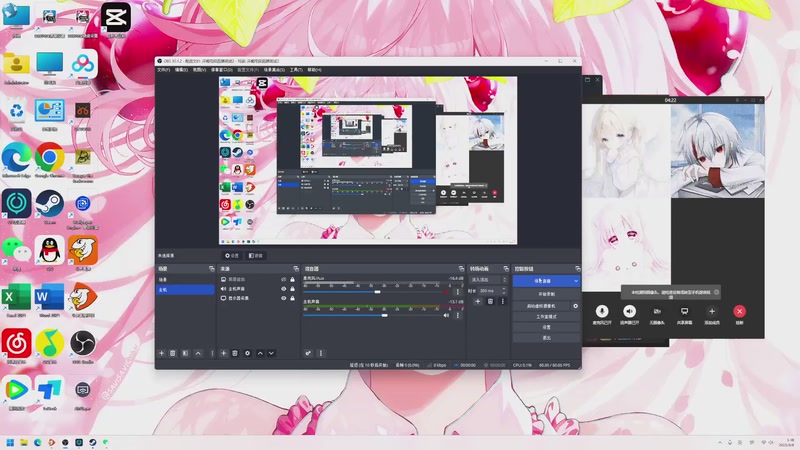Add a transition with the transitions plus icon
Viewport: 800px width, 450px height.
478,302
